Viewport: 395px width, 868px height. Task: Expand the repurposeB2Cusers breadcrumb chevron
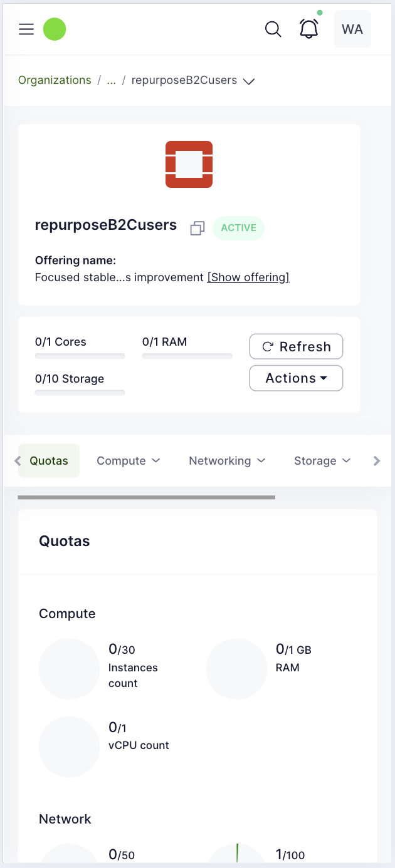point(249,81)
